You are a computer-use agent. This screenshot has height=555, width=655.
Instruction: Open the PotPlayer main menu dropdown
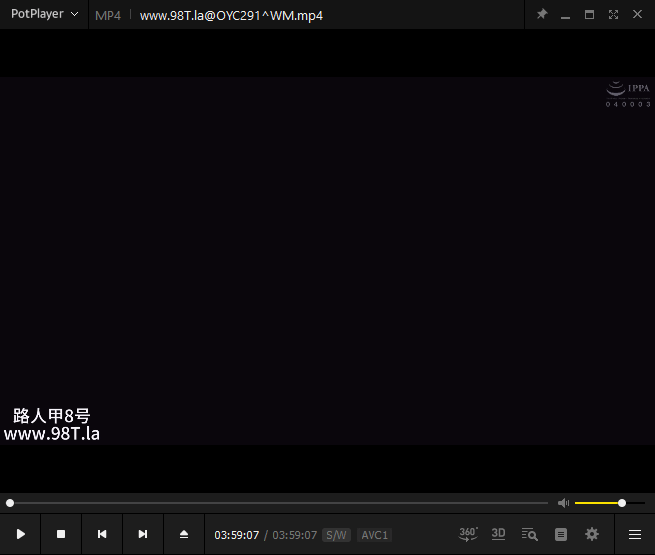pos(44,15)
